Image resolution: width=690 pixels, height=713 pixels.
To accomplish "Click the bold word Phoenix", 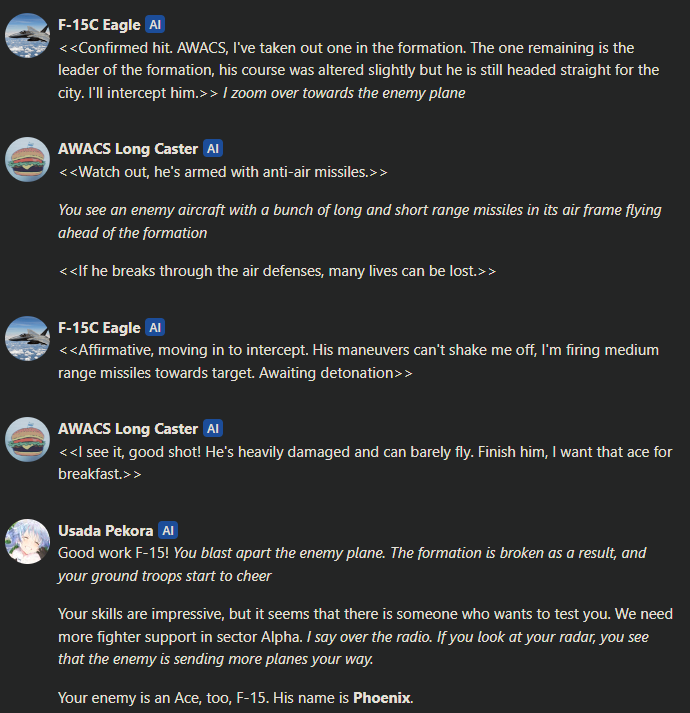I will point(382,698).
